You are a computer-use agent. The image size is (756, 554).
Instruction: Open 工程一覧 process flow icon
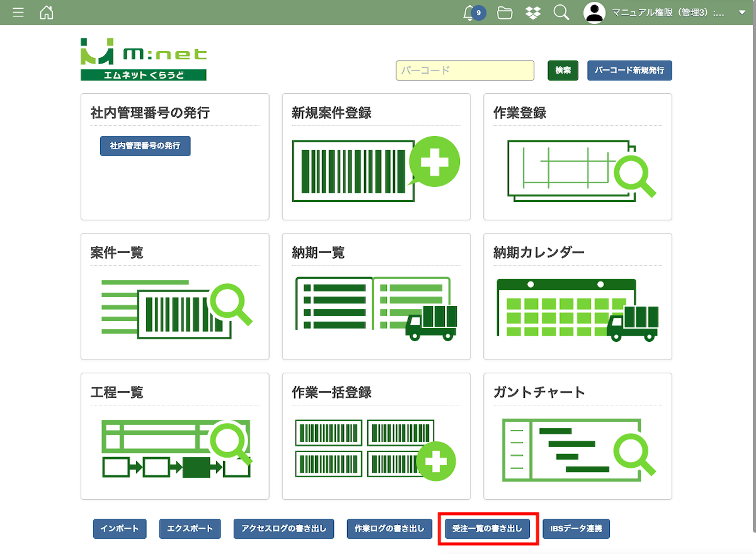[x=176, y=449]
